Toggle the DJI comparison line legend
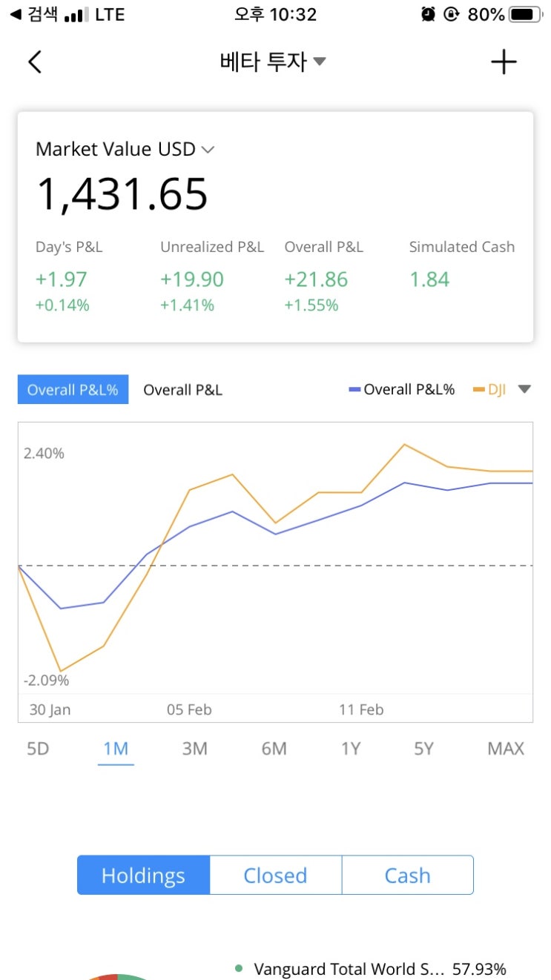The height and width of the screenshot is (980, 551). point(489,390)
